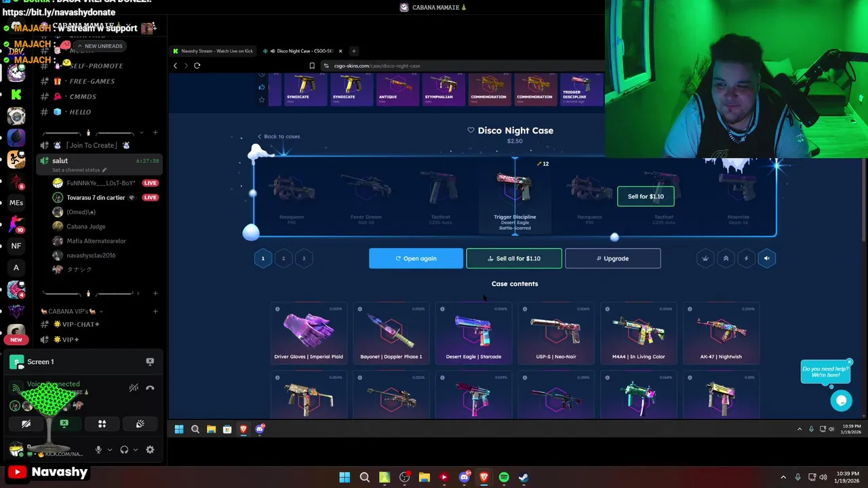
Task: Open the NF server
Action: [x=16, y=246]
